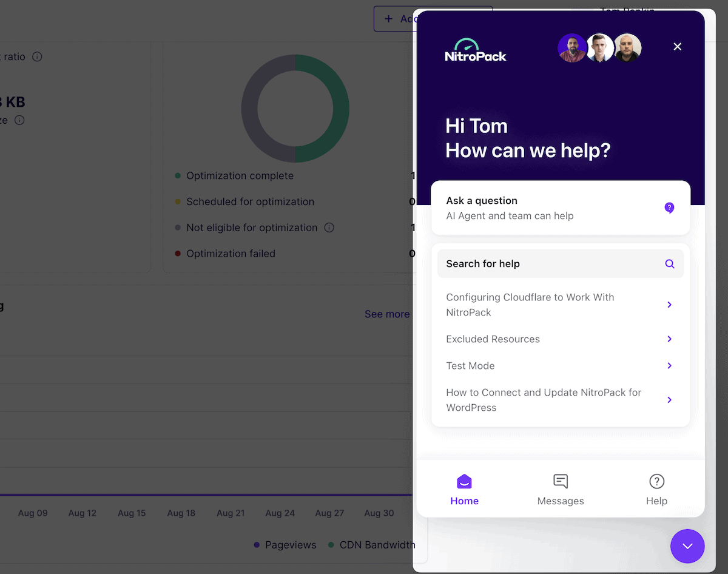
Task: Click the magnifier icon in search box
Action: click(x=670, y=264)
